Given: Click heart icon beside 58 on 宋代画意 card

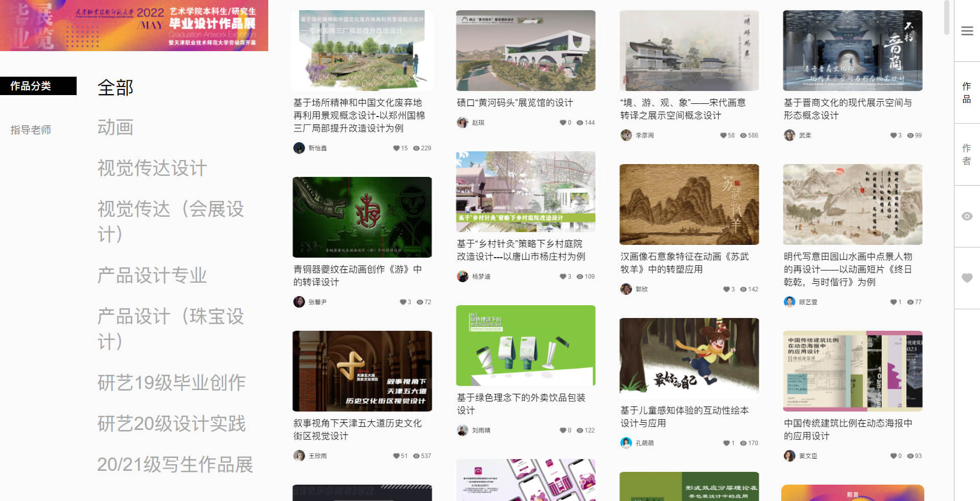Looking at the screenshot, I should [723, 135].
